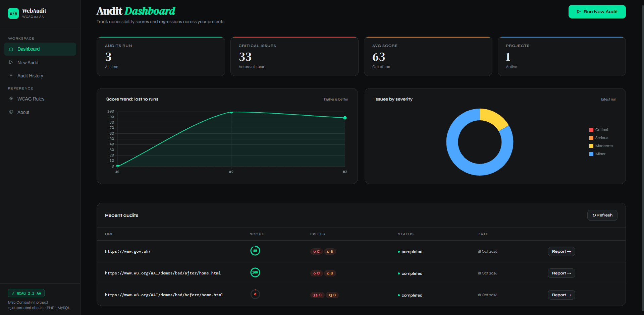Click the 0 S badge in gov.uk row
The height and width of the screenshot is (315, 644).
click(330, 252)
